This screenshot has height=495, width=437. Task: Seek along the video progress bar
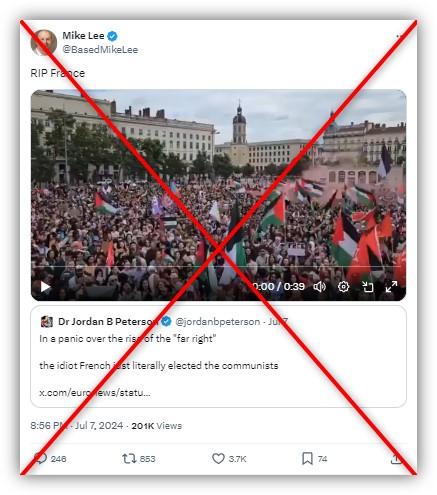coord(217,267)
